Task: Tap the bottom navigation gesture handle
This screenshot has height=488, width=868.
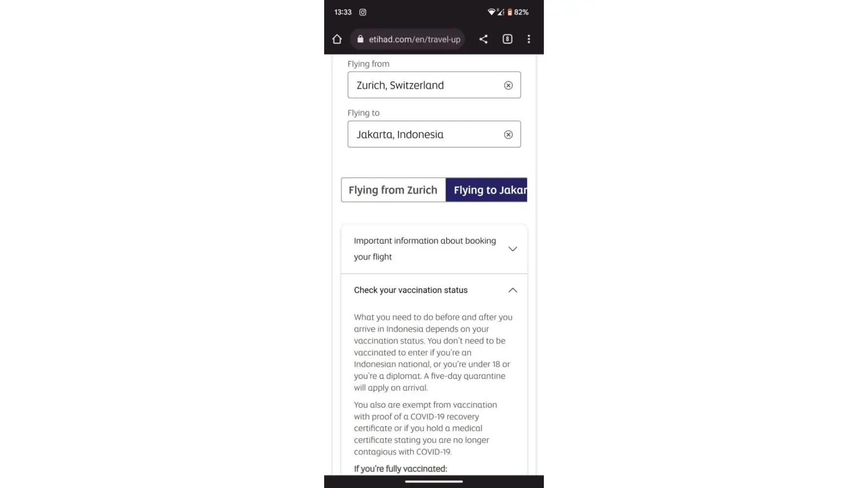Action: tap(434, 482)
